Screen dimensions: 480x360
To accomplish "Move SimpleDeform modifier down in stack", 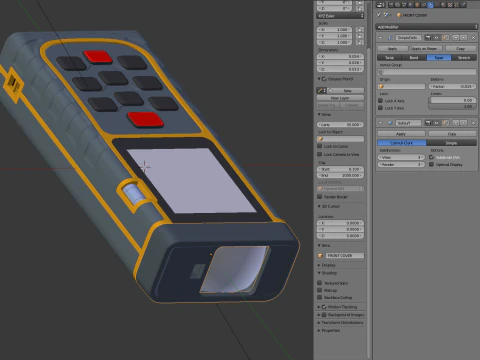I will click(x=463, y=37).
